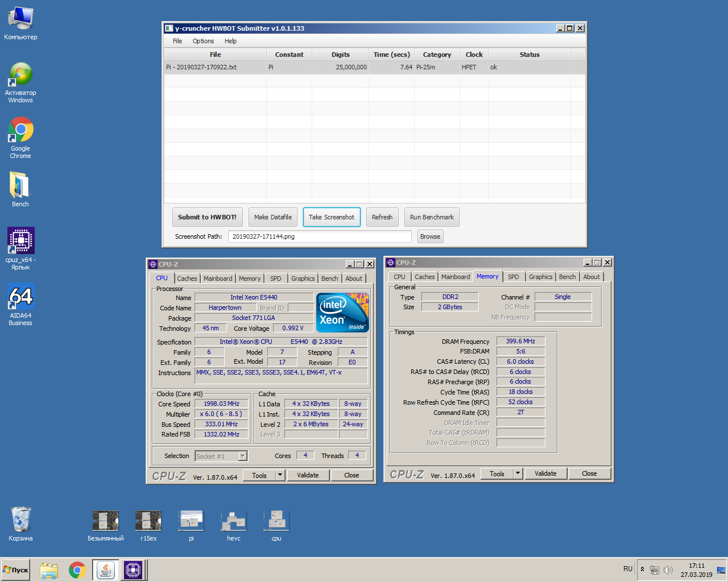728x582 pixels.
Task: Select the Безымянный image thumbnail
Action: point(106,525)
